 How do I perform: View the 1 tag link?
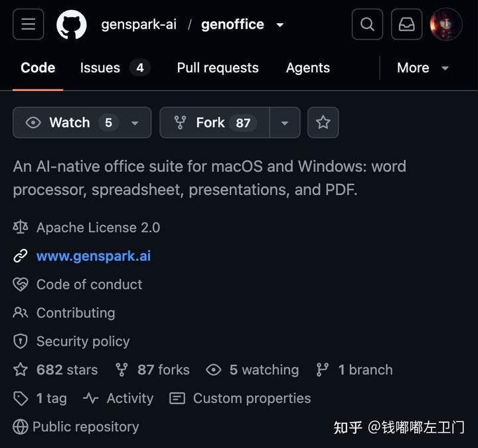click(52, 398)
